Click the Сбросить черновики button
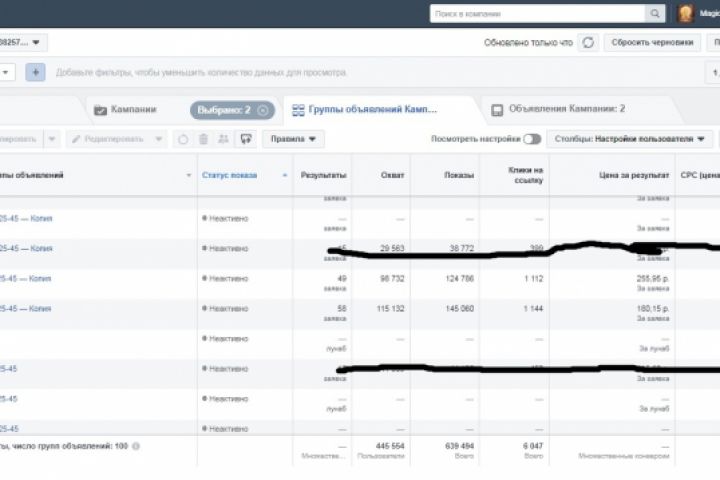Viewport: 720px width, 480px height. 652,42
